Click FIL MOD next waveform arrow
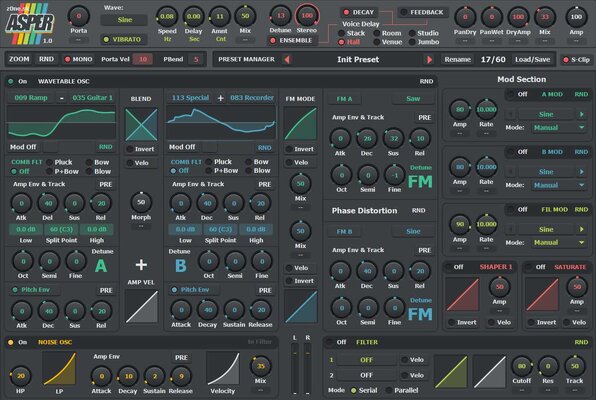The height and width of the screenshot is (400, 596). click(x=582, y=229)
